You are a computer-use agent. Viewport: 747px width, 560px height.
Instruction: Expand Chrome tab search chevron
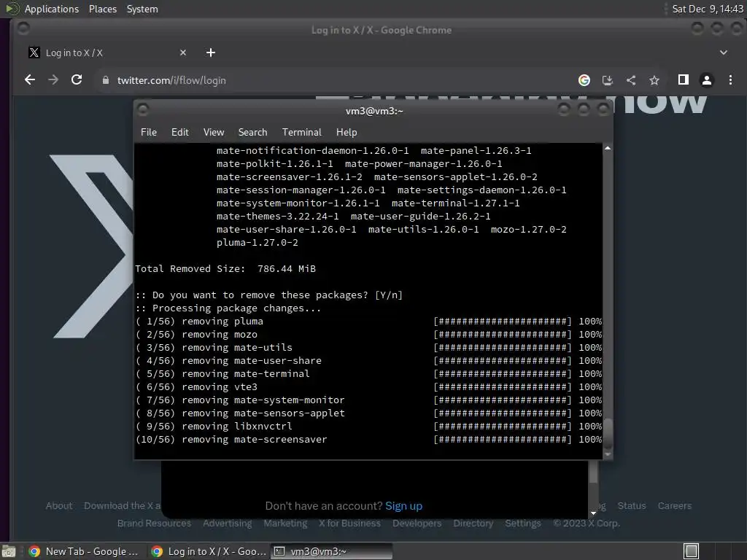tap(723, 52)
